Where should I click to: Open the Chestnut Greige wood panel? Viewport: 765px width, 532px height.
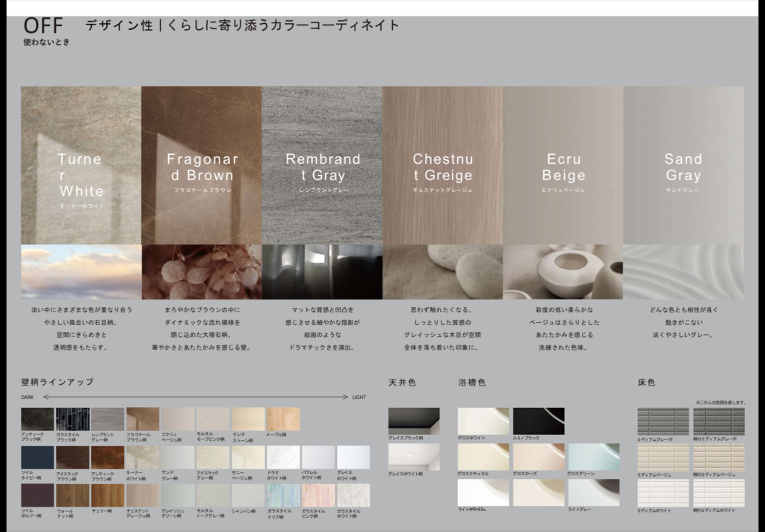[x=442, y=165]
